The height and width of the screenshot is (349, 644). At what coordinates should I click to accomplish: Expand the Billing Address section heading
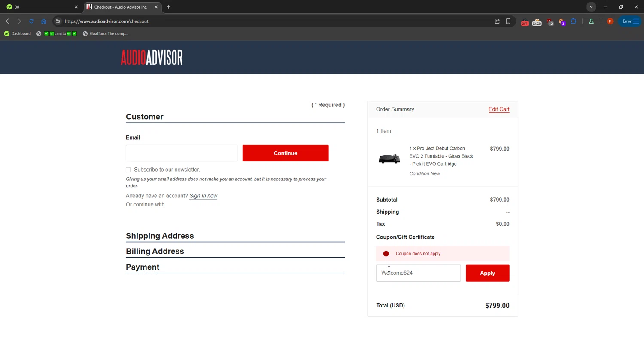155,251
